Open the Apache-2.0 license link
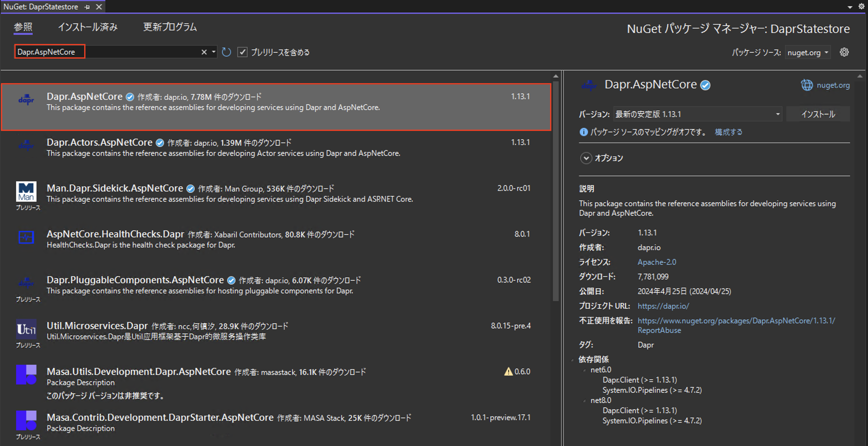Viewport: 868px width, 446px height. click(656, 262)
